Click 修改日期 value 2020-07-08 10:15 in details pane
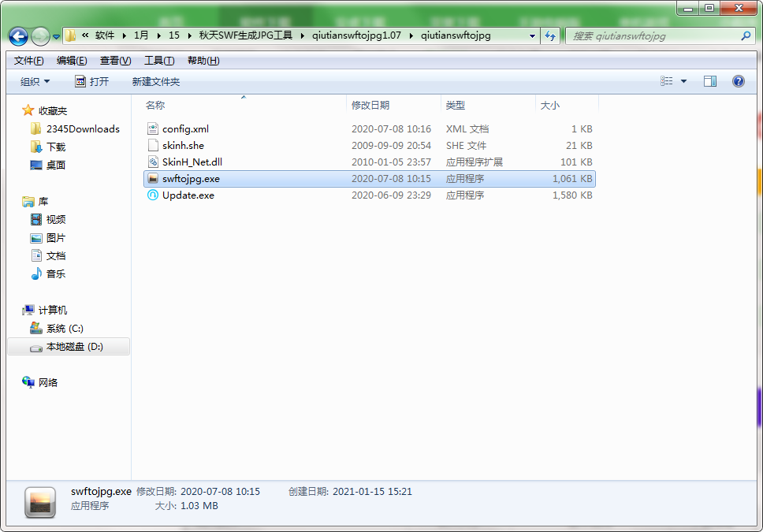The image size is (763, 532). click(221, 492)
